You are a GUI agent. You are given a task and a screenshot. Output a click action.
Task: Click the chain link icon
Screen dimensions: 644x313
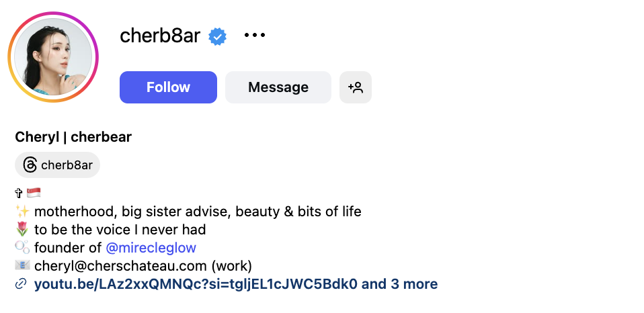pyautogui.click(x=21, y=284)
